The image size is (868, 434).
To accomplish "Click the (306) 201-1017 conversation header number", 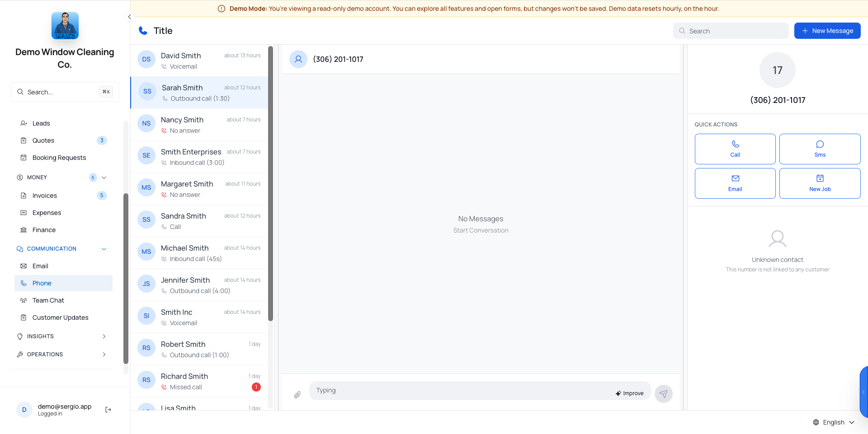I will [338, 59].
